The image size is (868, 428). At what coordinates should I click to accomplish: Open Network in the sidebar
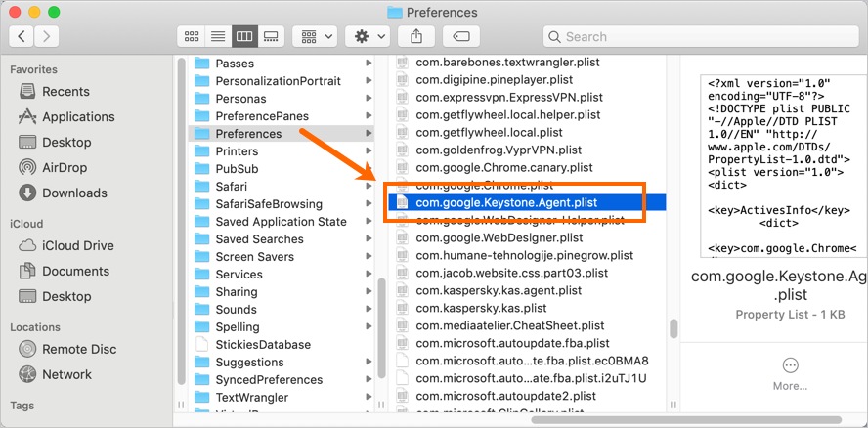point(55,374)
